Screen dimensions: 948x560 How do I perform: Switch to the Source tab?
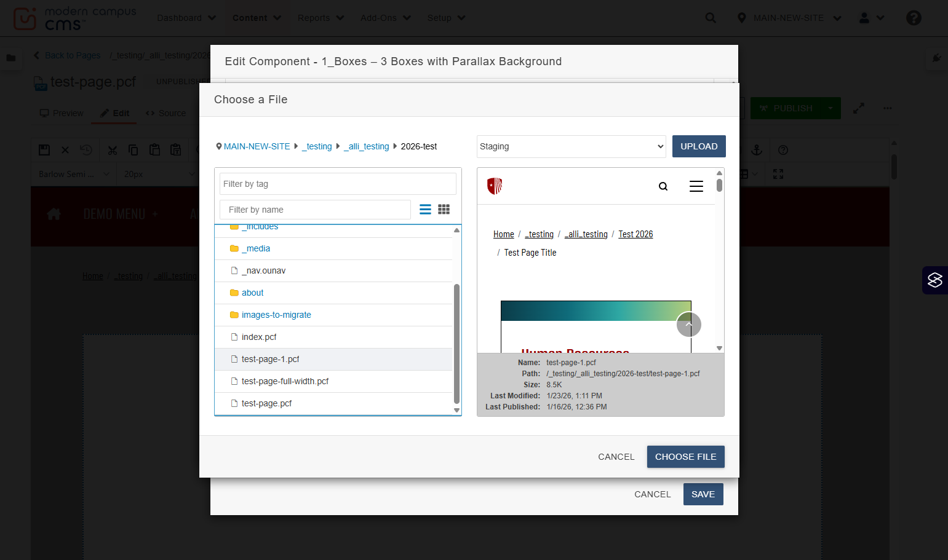(165, 113)
